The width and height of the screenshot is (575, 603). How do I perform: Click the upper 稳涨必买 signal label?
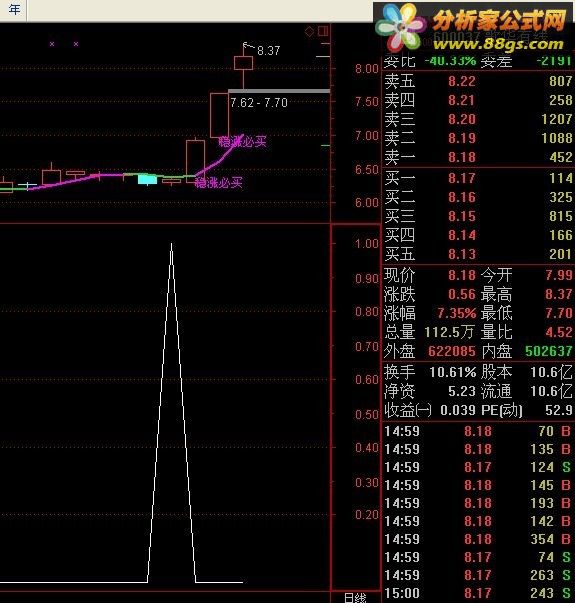click(242, 142)
